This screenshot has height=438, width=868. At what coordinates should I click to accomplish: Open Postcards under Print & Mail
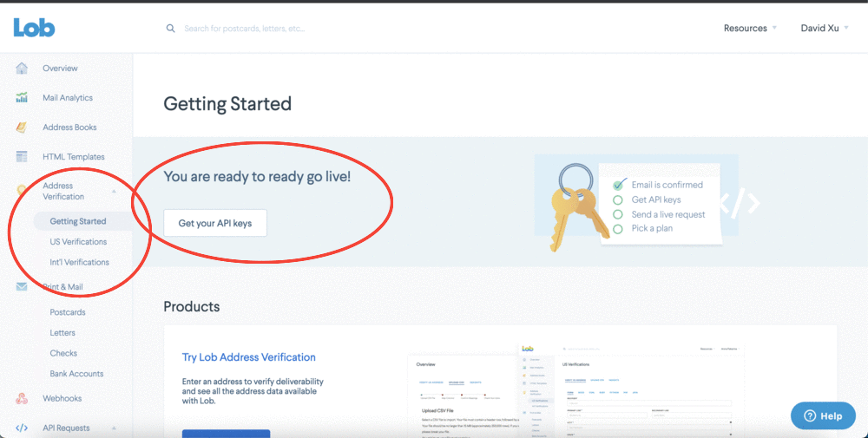pyautogui.click(x=68, y=312)
